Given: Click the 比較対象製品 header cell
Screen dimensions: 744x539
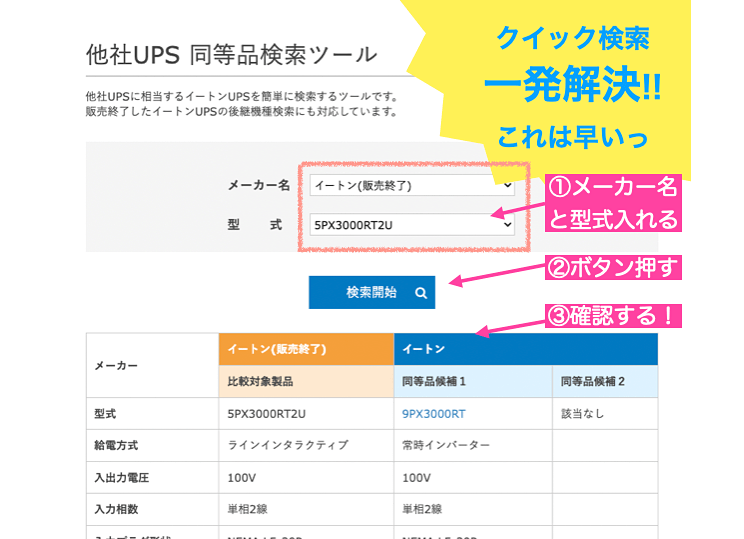Looking at the screenshot, I should click(x=307, y=381).
